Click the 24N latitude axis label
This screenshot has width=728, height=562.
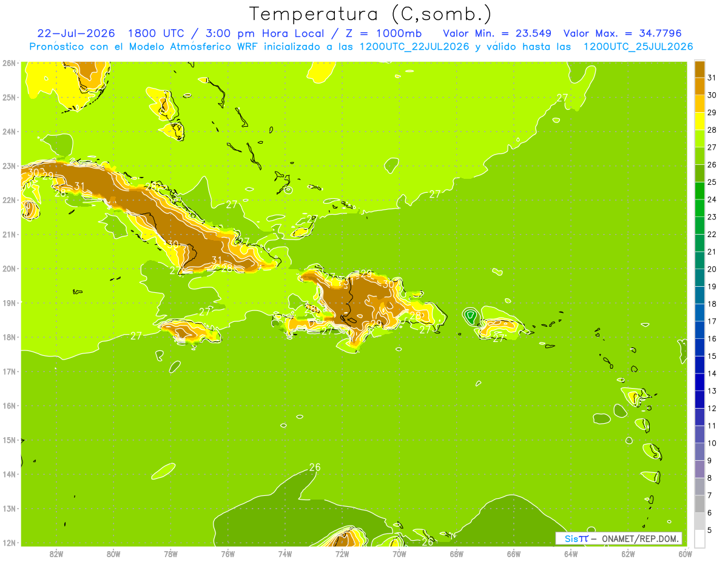tap(9, 132)
